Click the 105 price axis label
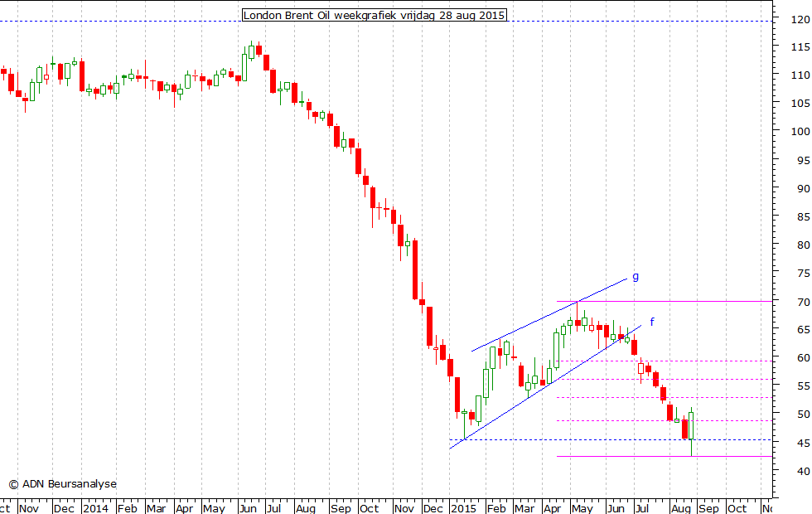The height and width of the screenshot is (514, 812). (x=800, y=103)
